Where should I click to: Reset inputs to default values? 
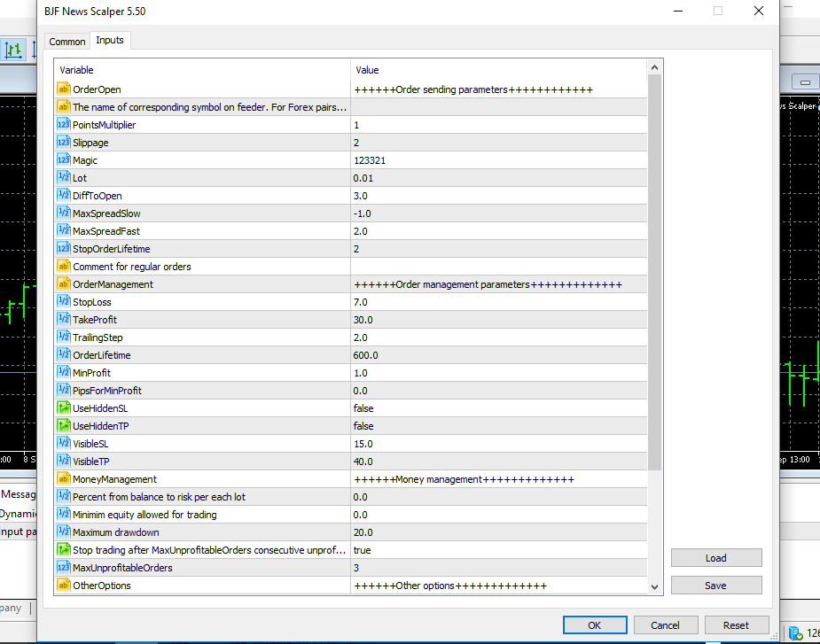click(737, 625)
